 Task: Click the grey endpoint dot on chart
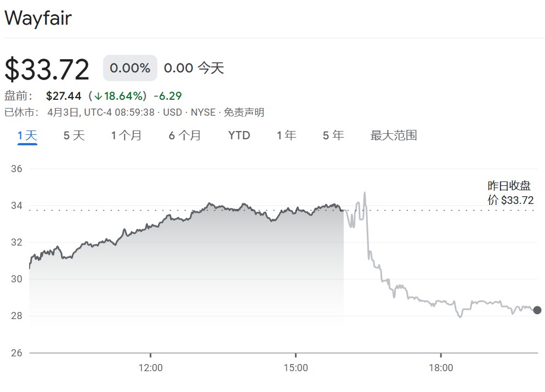point(537,310)
